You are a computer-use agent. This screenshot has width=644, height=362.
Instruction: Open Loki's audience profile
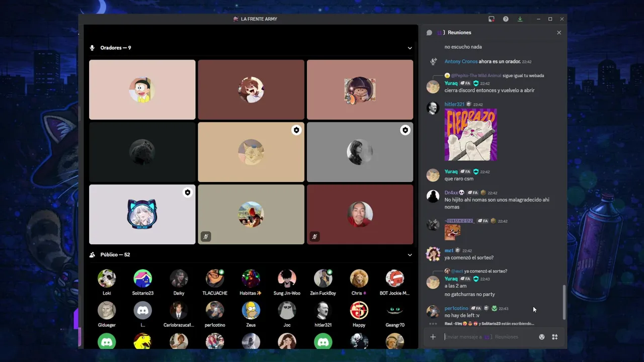click(107, 279)
